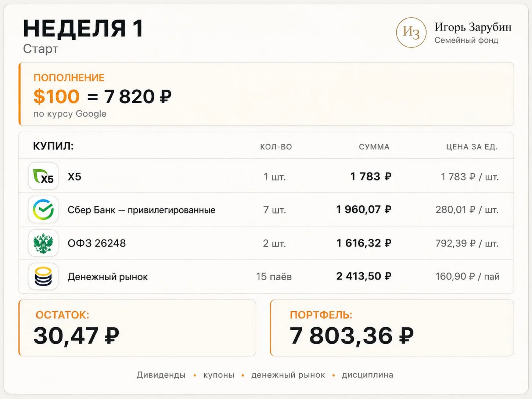Image resolution: width=532 pixels, height=399 pixels.
Task: Click the name 'Игорь Зарубин'
Action: pos(473,27)
